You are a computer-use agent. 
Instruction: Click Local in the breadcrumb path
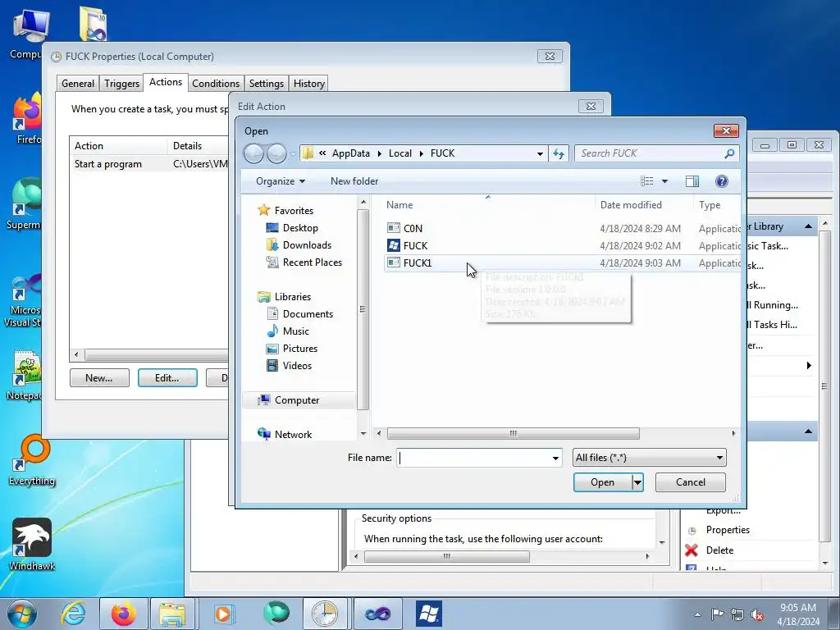(x=400, y=153)
